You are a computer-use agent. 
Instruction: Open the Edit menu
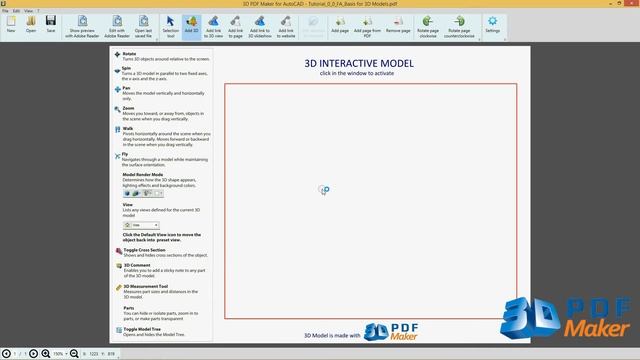coord(16,11)
